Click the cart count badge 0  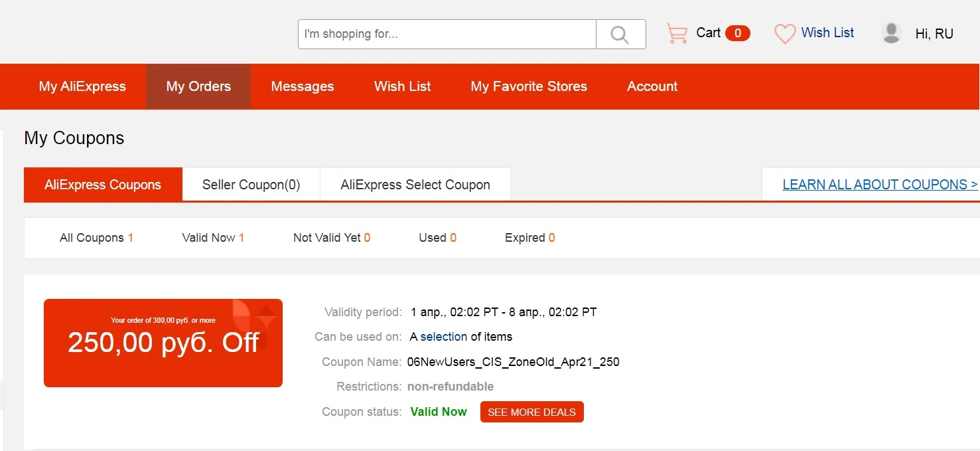coord(738,33)
